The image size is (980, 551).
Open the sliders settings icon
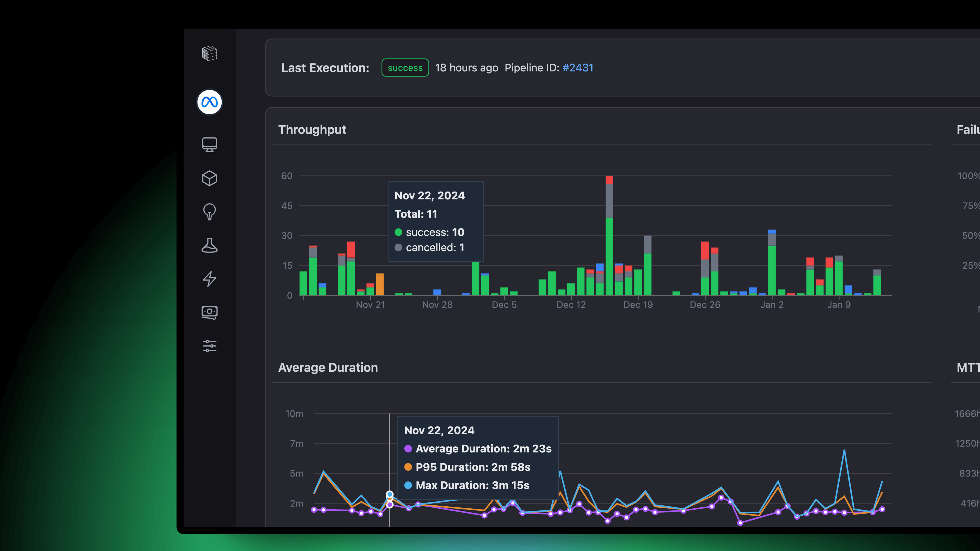point(209,346)
